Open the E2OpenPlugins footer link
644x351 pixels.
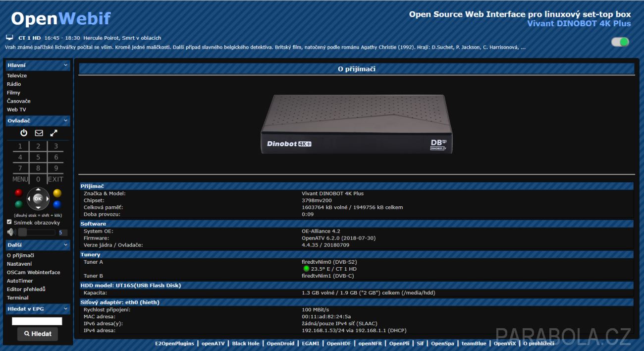click(174, 343)
